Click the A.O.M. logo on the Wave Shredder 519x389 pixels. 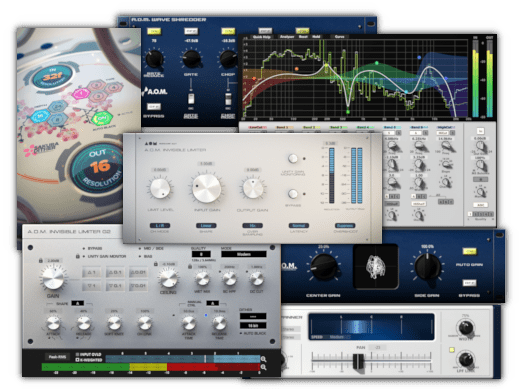[155, 91]
